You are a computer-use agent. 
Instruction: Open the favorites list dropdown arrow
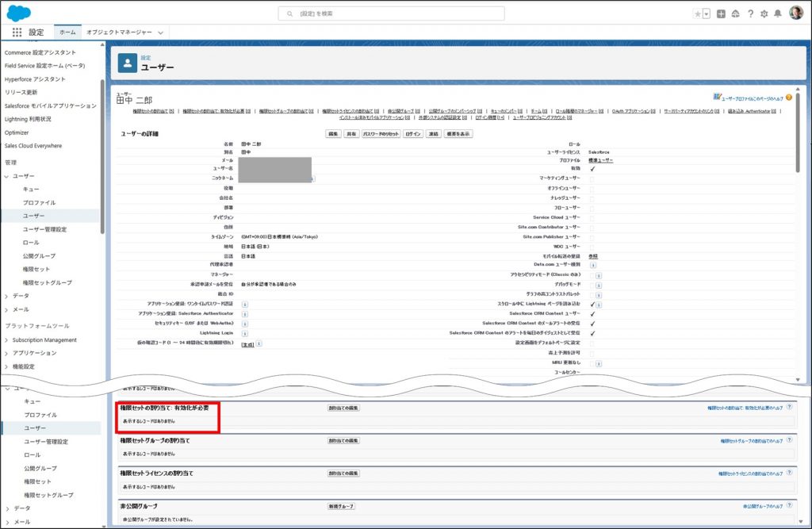[706, 13]
